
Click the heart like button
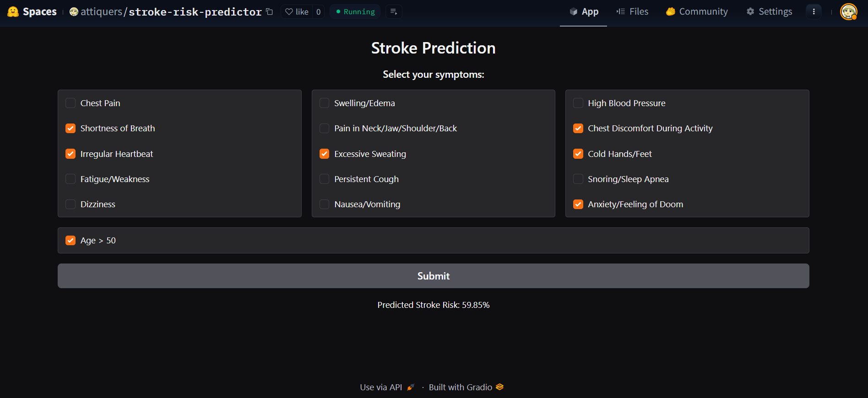296,12
